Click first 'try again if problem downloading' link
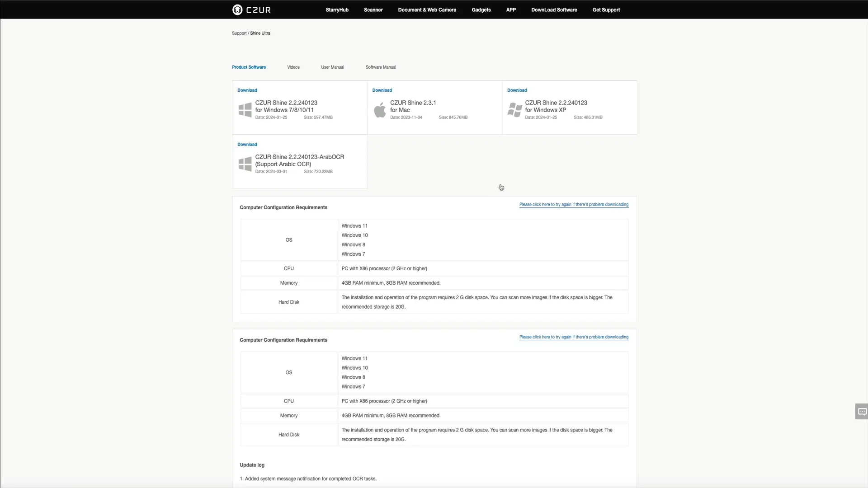 pyautogui.click(x=574, y=205)
